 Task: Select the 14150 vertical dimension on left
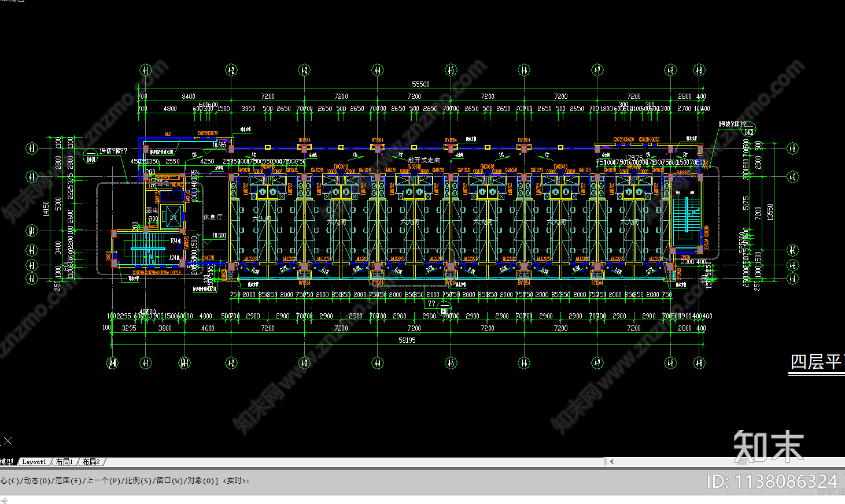click(x=47, y=209)
